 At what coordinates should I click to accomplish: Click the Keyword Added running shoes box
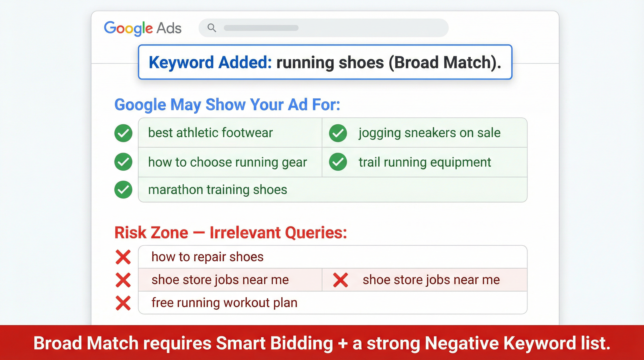pyautogui.click(x=325, y=62)
